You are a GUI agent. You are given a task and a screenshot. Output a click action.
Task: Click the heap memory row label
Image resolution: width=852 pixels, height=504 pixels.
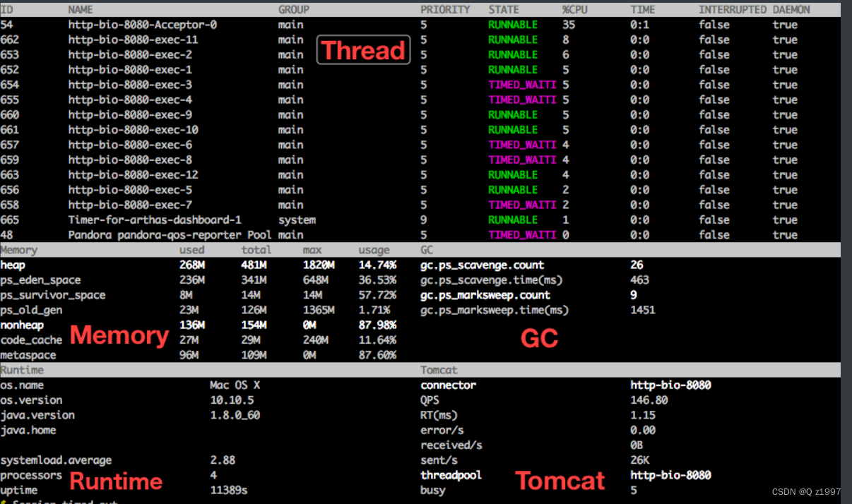pyautogui.click(x=13, y=265)
